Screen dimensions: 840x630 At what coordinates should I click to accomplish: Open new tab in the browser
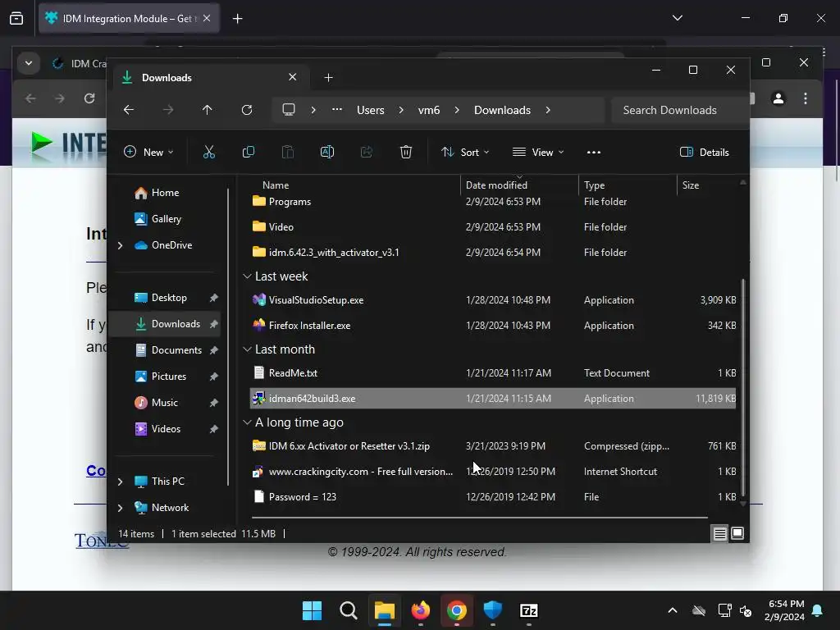point(237,19)
